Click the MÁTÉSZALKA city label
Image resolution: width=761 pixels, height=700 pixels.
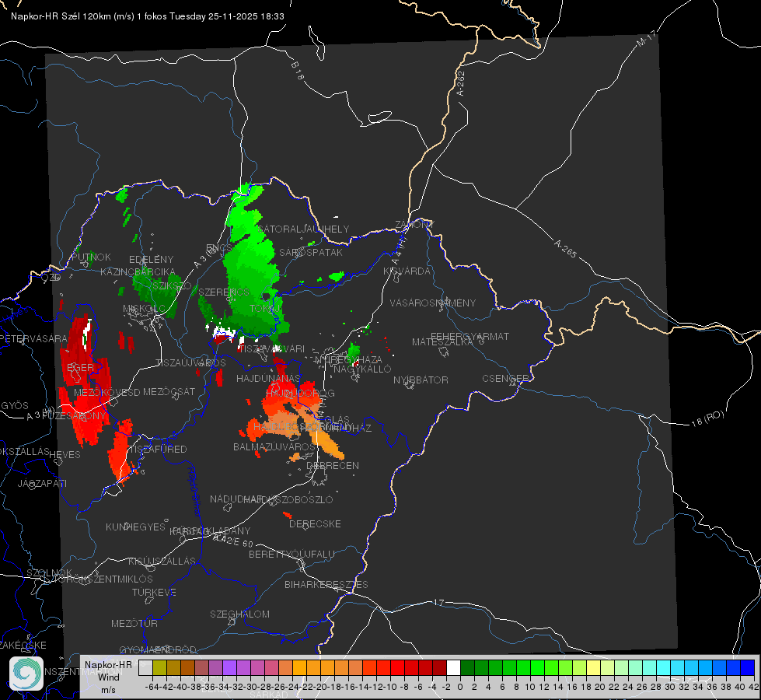442,342
